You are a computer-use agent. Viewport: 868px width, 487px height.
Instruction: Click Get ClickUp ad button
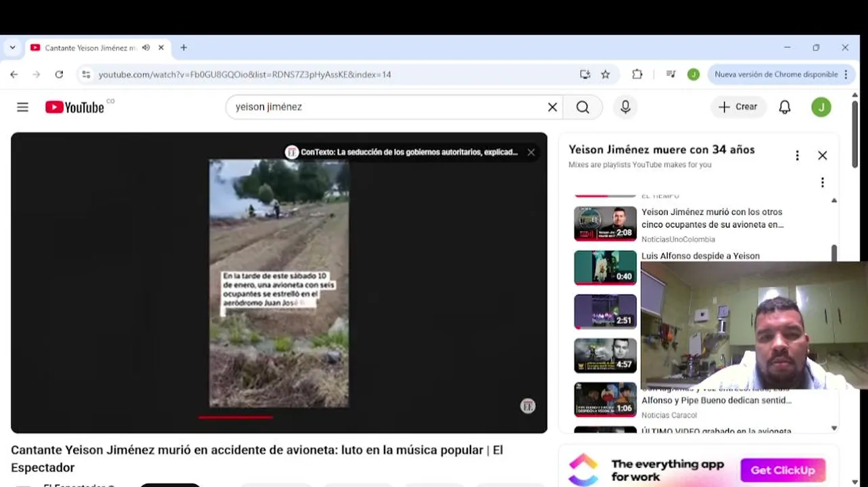pyautogui.click(x=783, y=470)
